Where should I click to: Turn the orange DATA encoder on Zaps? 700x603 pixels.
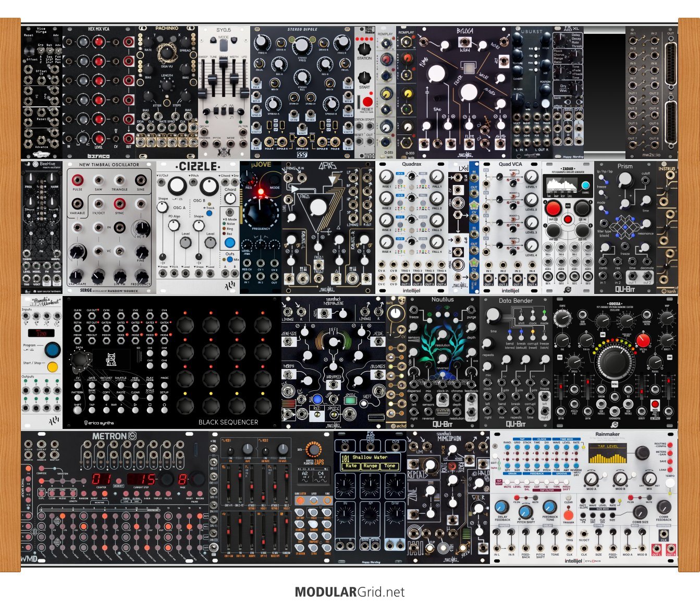pyautogui.click(x=313, y=449)
